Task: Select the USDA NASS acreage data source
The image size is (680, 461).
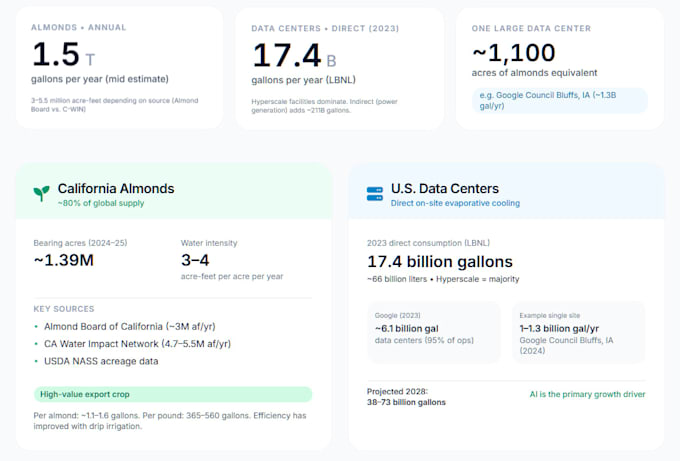Action: [101, 361]
